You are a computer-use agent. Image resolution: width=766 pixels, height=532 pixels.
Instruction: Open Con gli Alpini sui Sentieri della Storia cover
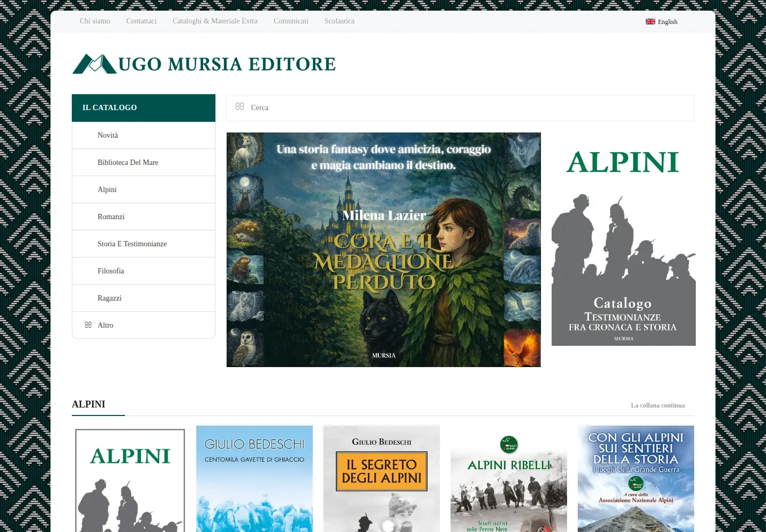(x=636, y=479)
